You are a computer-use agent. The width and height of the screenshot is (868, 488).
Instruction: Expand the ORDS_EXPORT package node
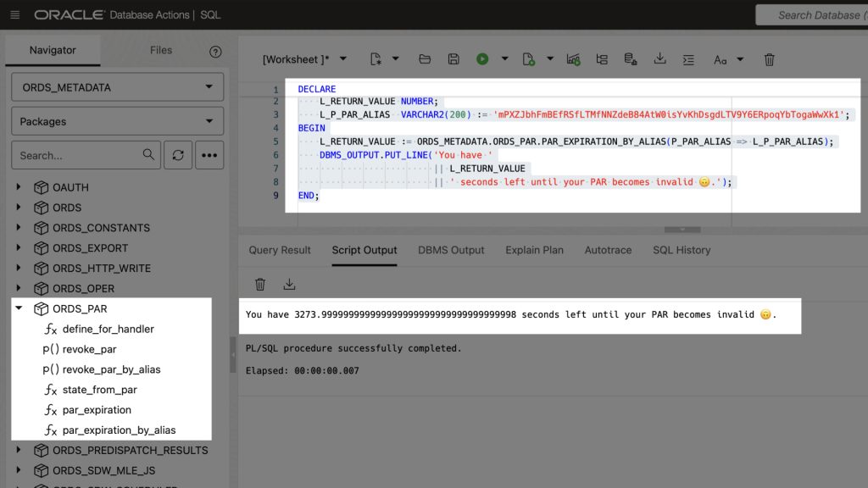pyautogui.click(x=19, y=247)
